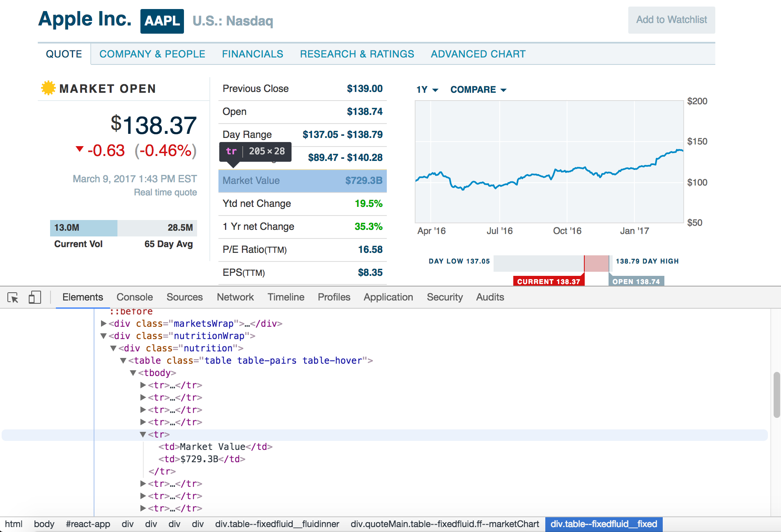781x532 pixels.
Task: Select body in the DOM breadcrumb
Action: click(44, 524)
